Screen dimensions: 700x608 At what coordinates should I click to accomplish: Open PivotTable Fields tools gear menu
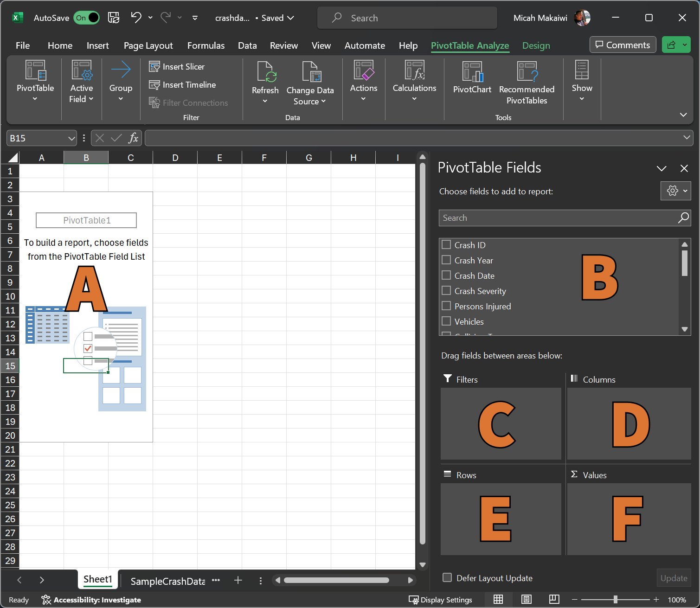pyautogui.click(x=675, y=191)
